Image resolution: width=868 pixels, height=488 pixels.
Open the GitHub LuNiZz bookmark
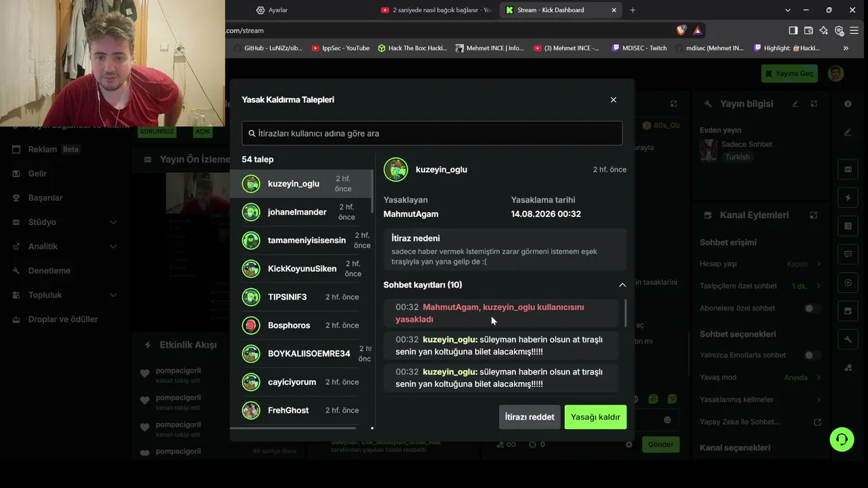tap(268, 48)
